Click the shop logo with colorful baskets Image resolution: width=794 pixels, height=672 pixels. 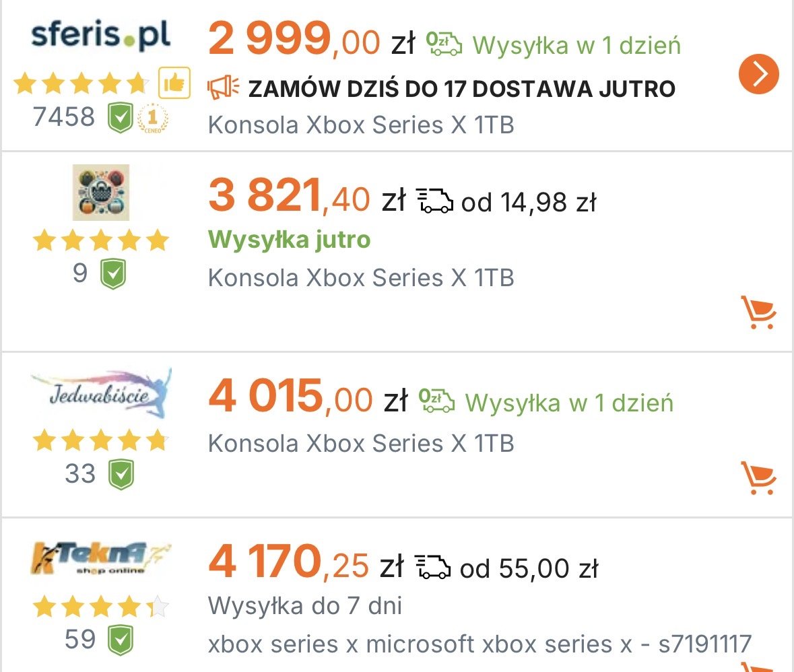[x=101, y=193]
